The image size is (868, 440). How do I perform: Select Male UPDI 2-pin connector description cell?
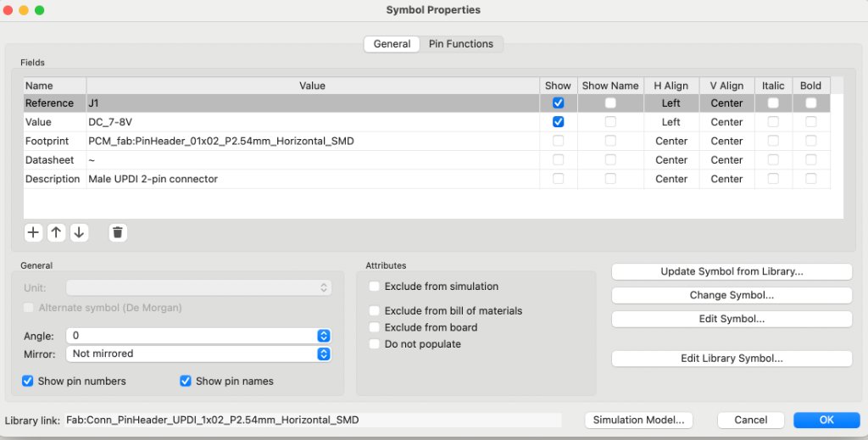[313, 179]
